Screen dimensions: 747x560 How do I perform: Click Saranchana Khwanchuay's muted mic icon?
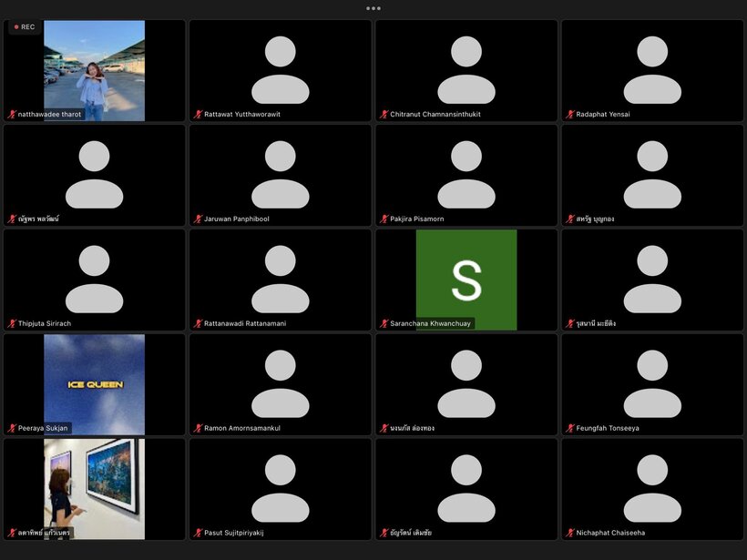[x=384, y=323]
